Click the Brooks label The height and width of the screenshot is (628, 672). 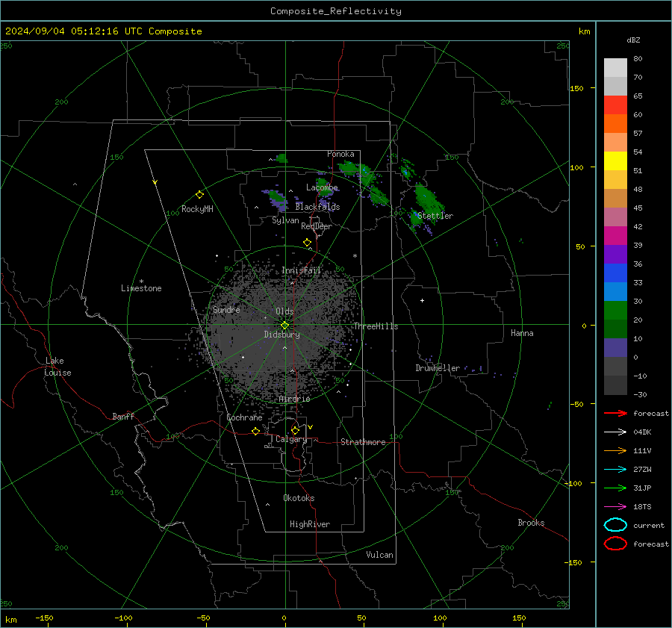click(x=531, y=523)
